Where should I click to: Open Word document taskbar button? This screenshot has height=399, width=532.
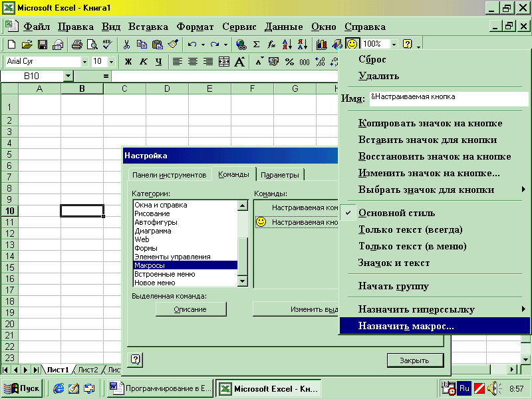click(x=160, y=388)
